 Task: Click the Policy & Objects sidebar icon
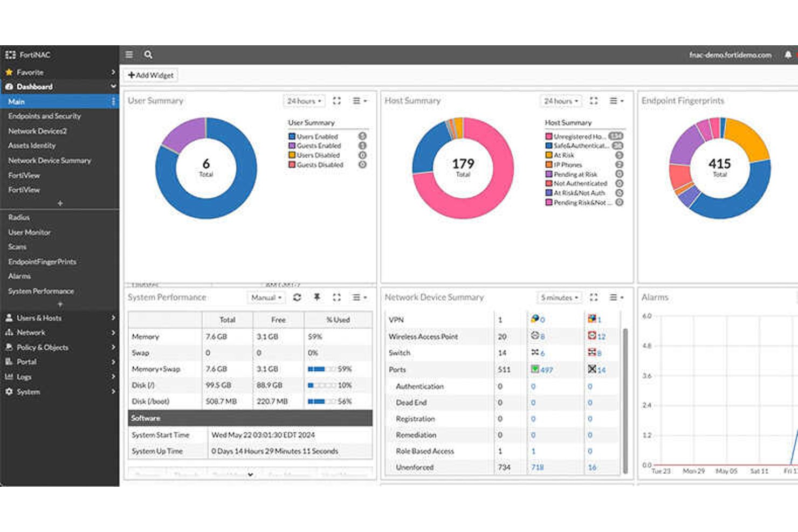tap(9, 347)
